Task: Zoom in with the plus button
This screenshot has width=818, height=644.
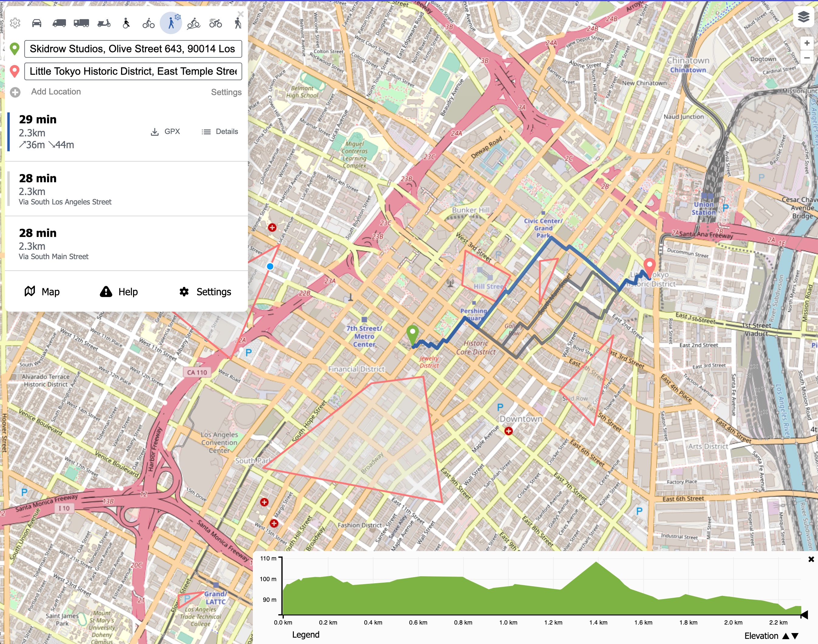Action: (x=807, y=43)
